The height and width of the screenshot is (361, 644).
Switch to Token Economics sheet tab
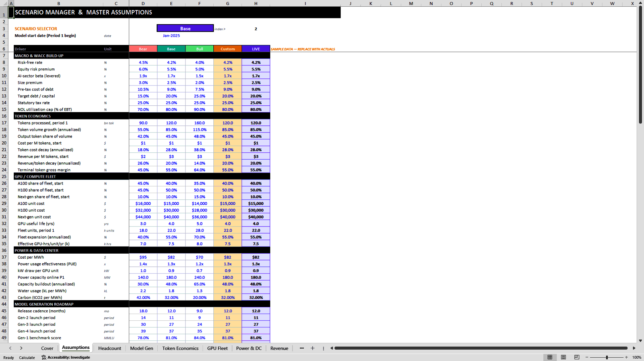(x=180, y=348)
